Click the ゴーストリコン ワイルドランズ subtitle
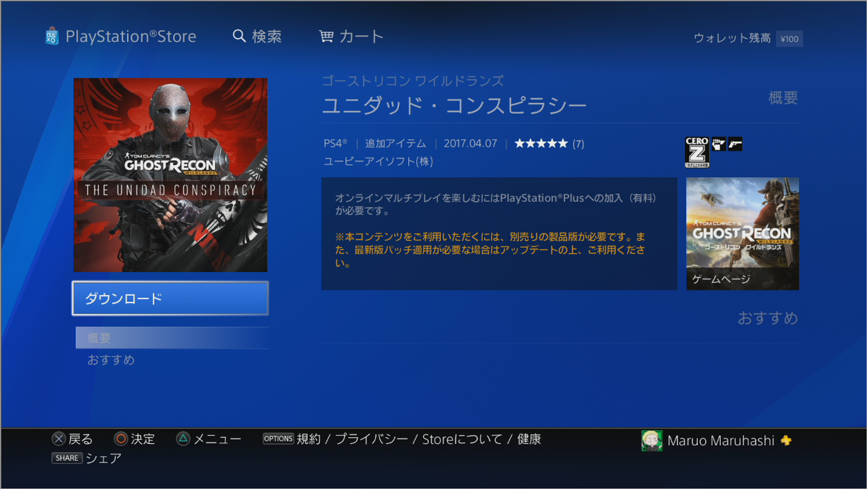The image size is (868, 490). click(x=413, y=81)
